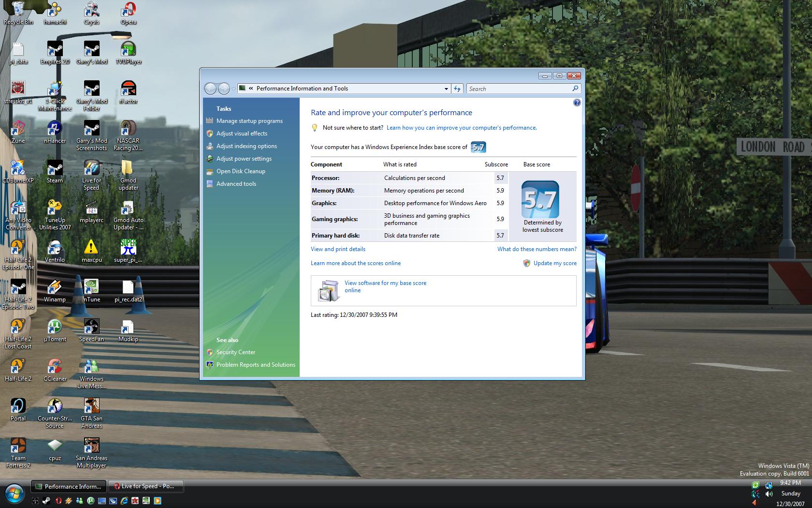
Task: Select the cpuz desktop icon
Action: (55, 449)
